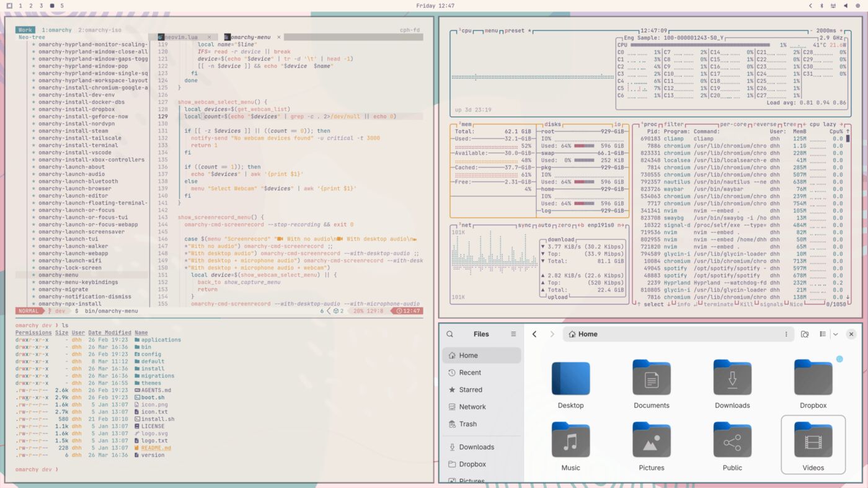Click the Friday 12:47 clock
The image size is (868, 488).
pyautogui.click(x=435, y=6)
